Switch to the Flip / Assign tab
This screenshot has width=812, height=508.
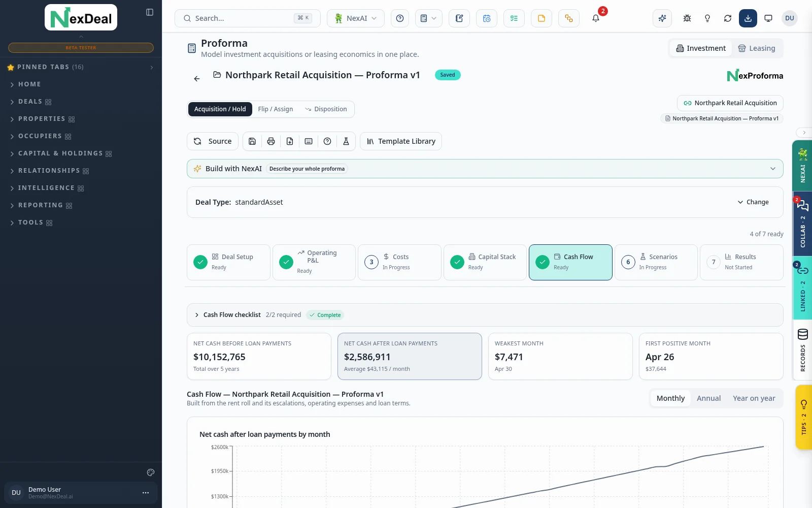(x=275, y=109)
